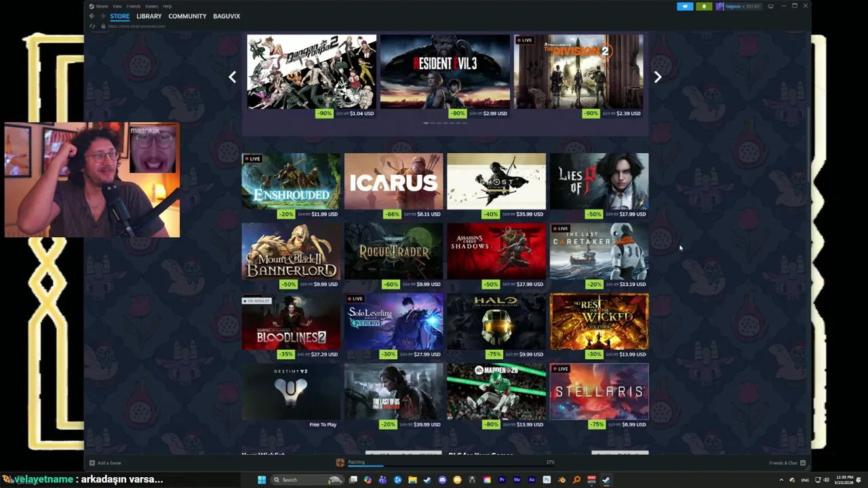Reload the store page

coord(92,26)
